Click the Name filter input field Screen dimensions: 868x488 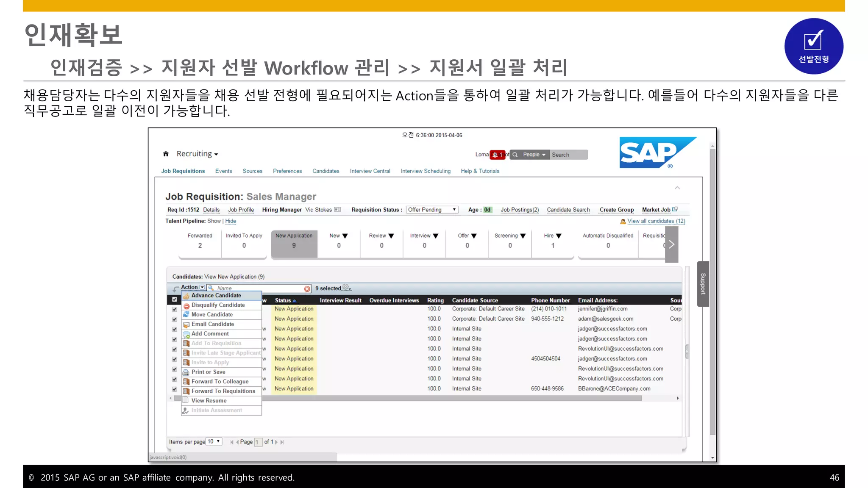259,288
